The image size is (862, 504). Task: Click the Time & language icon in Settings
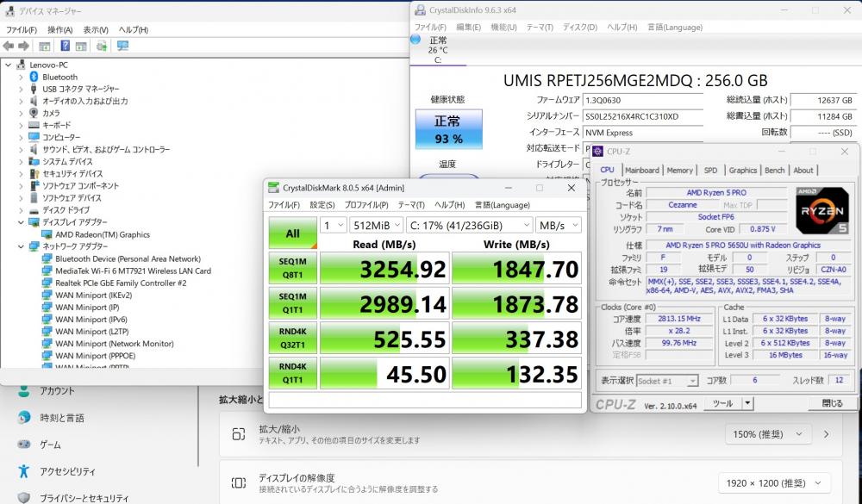pos(23,418)
